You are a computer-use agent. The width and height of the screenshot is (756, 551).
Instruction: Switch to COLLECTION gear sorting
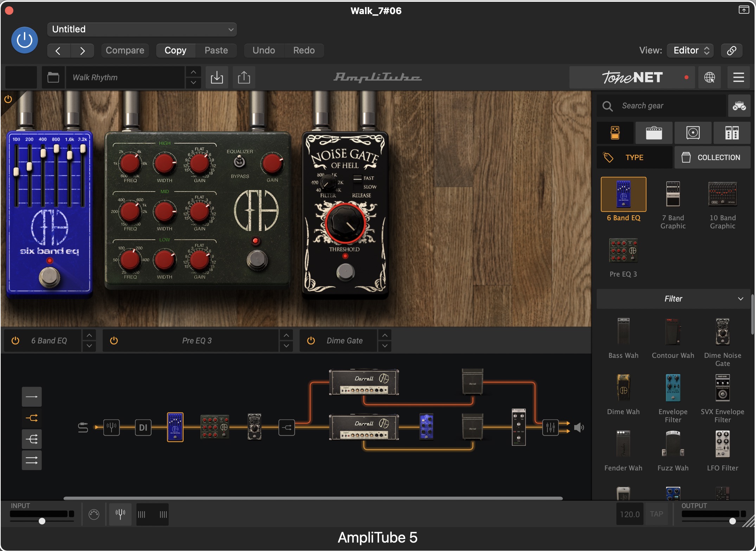click(712, 157)
